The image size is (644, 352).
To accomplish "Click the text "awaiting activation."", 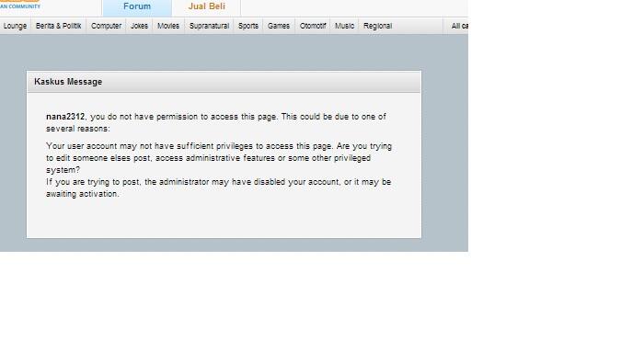I will tap(83, 194).
